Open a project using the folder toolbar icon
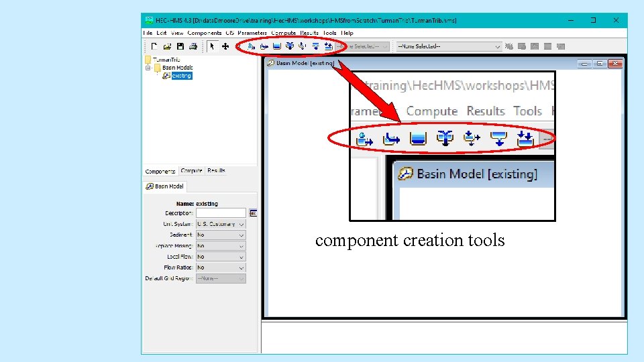This screenshot has height=362, width=644. point(167,46)
